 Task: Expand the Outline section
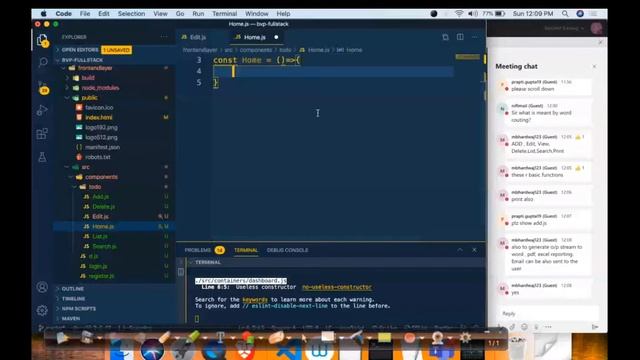tap(73, 289)
